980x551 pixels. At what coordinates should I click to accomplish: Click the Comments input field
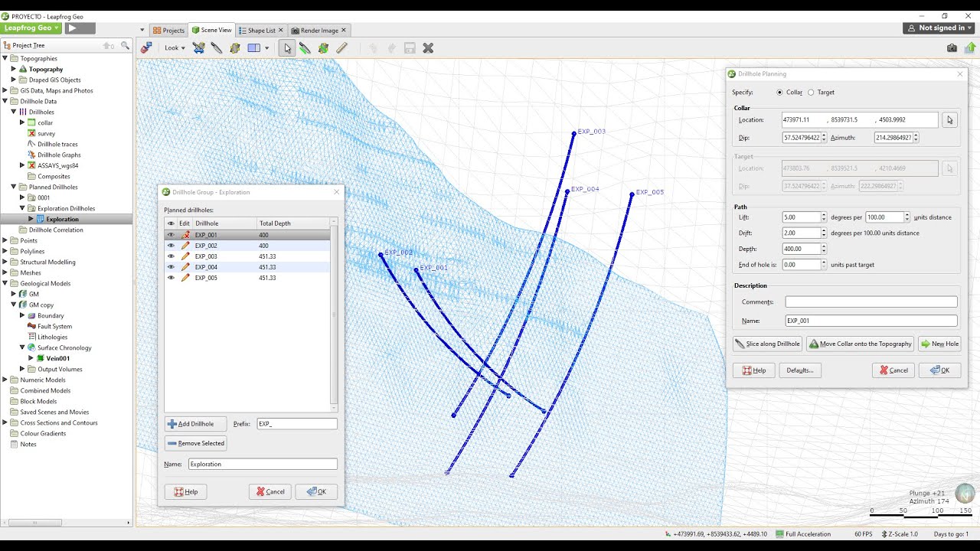pyautogui.click(x=871, y=302)
